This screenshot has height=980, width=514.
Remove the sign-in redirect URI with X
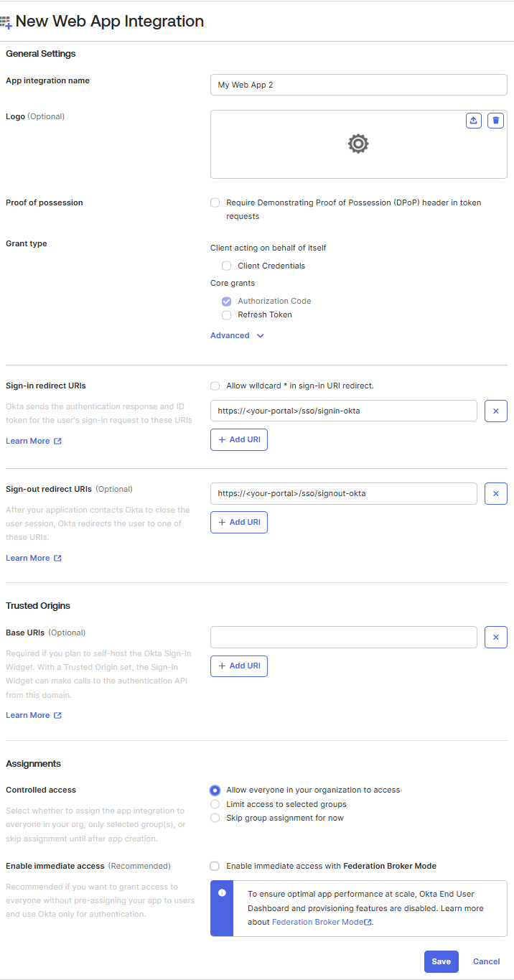[495, 411]
